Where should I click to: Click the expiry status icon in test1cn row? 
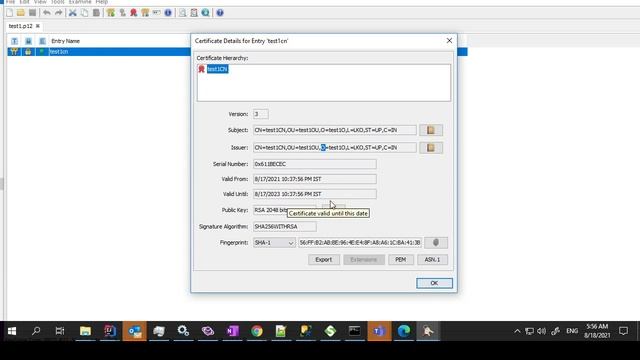click(x=42, y=51)
